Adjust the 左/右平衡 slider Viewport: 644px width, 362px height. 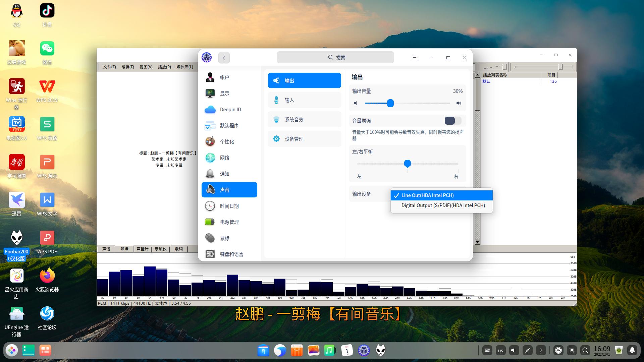point(408,164)
